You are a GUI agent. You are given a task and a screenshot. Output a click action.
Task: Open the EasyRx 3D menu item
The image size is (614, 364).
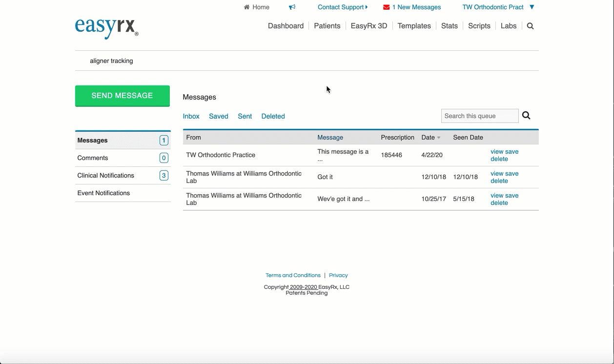point(369,26)
